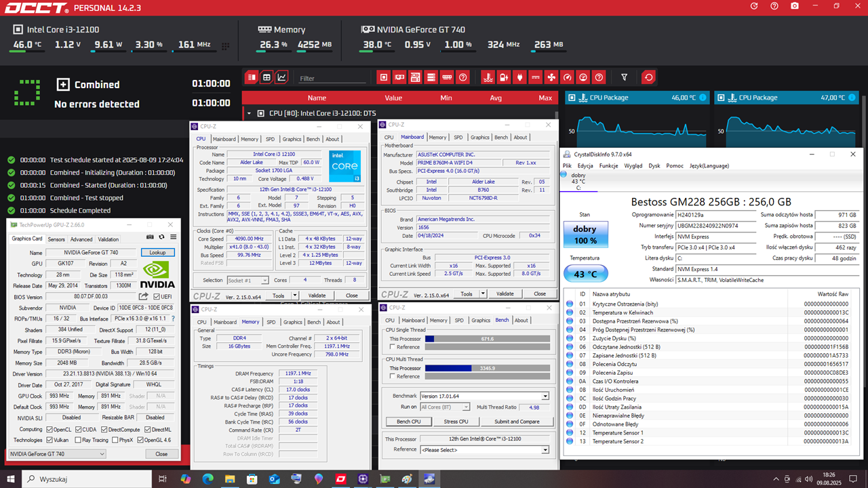Show OCCT battery/voltage sensors icon
Screen dimensions: 868x488
pyautogui.click(x=504, y=77)
